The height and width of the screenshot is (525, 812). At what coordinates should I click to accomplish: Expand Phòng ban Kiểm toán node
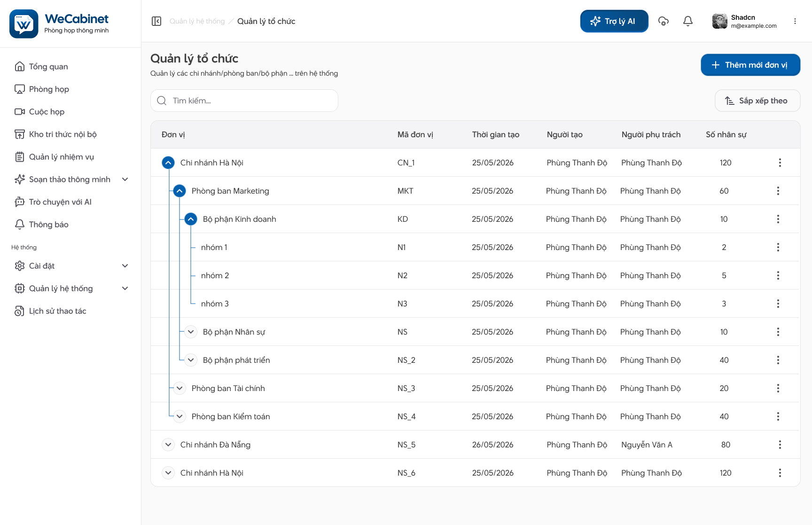(x=180, y=416)
